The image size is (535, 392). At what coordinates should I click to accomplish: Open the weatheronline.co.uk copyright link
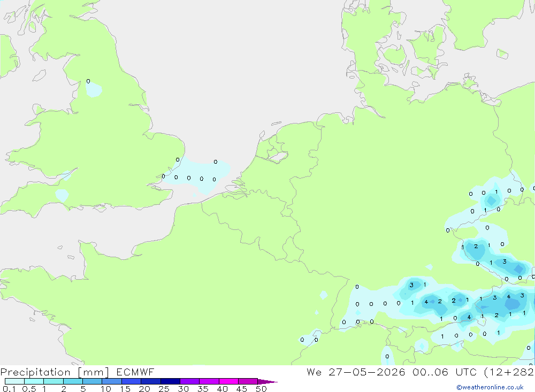tap(490, 387)
